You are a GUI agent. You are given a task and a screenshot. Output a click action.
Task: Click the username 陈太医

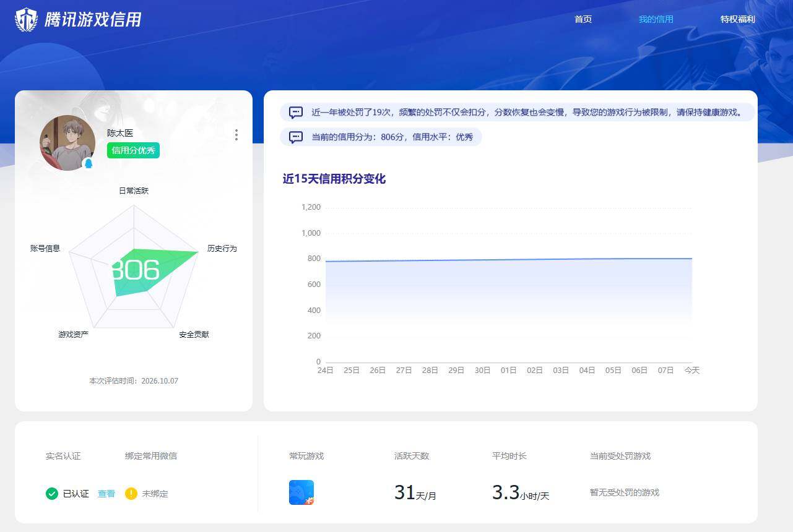120,133
